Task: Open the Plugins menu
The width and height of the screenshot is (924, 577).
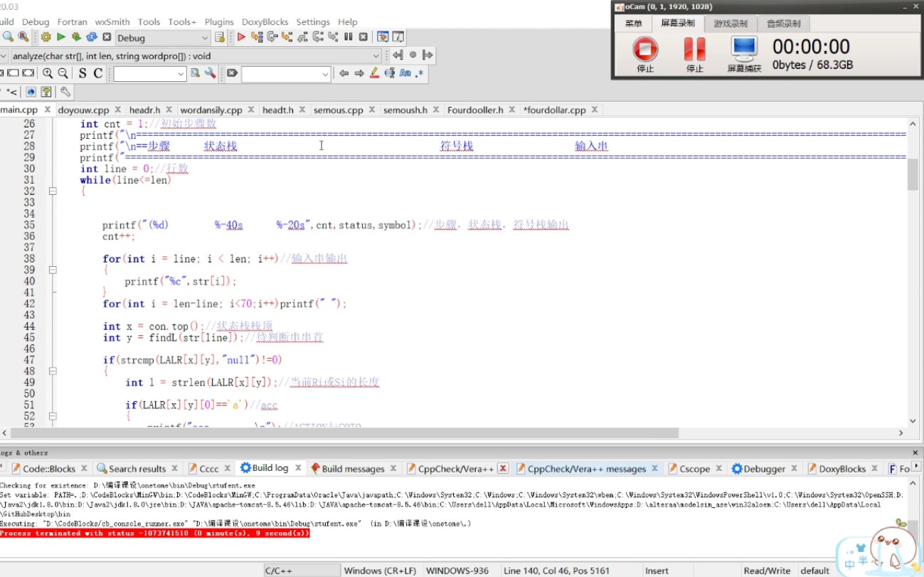Action: tap(219, 22)
